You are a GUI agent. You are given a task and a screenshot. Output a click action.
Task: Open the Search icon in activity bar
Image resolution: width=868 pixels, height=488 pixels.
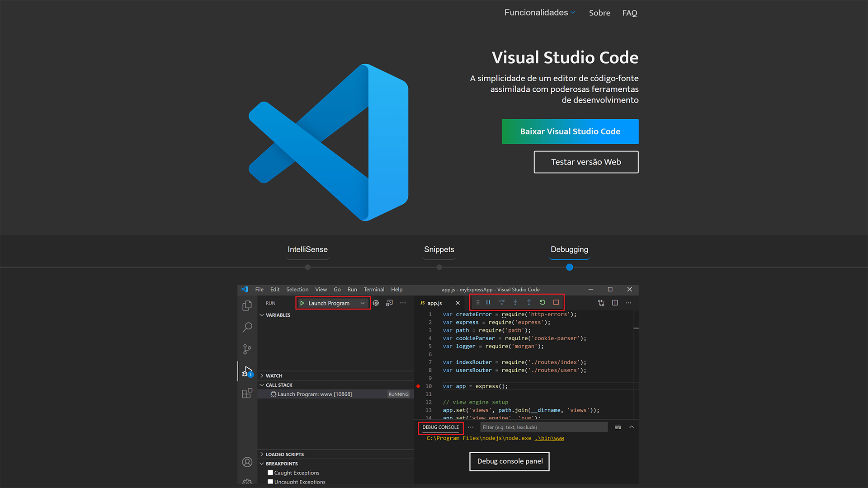point(247,327)
